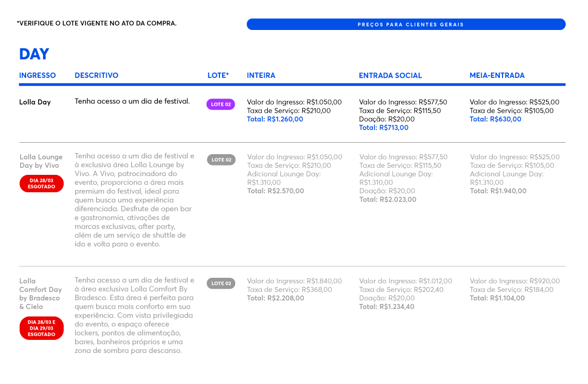Image resolution: width=588 pixels, height=384 pixels.
Task: Click 'Total: R$1.940,00' Lounge meia total
Action: click(498, 191)
